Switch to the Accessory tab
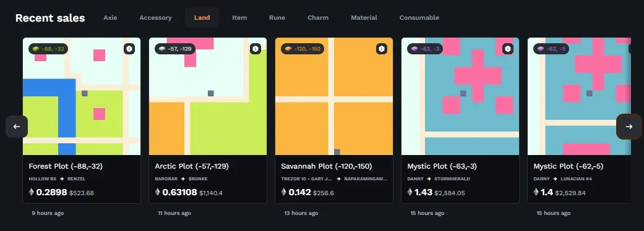Screen dimensions: 644x231 click(155, 18)
